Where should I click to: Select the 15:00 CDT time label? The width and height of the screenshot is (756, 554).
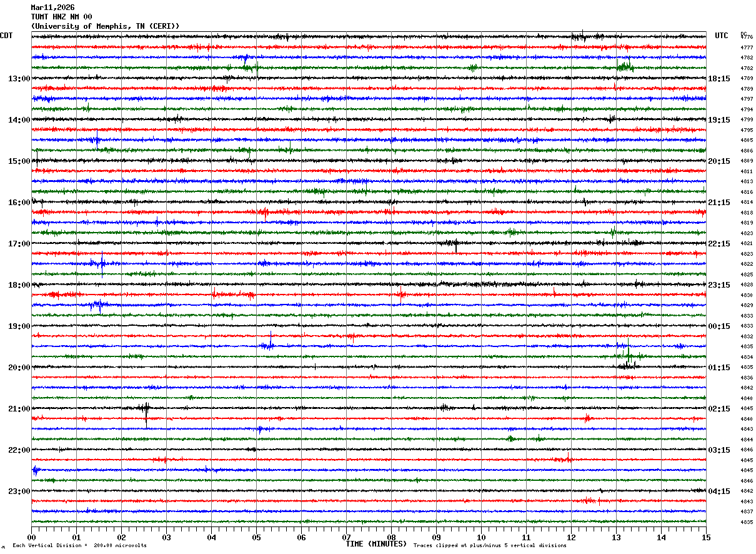(x=19, y=161)
